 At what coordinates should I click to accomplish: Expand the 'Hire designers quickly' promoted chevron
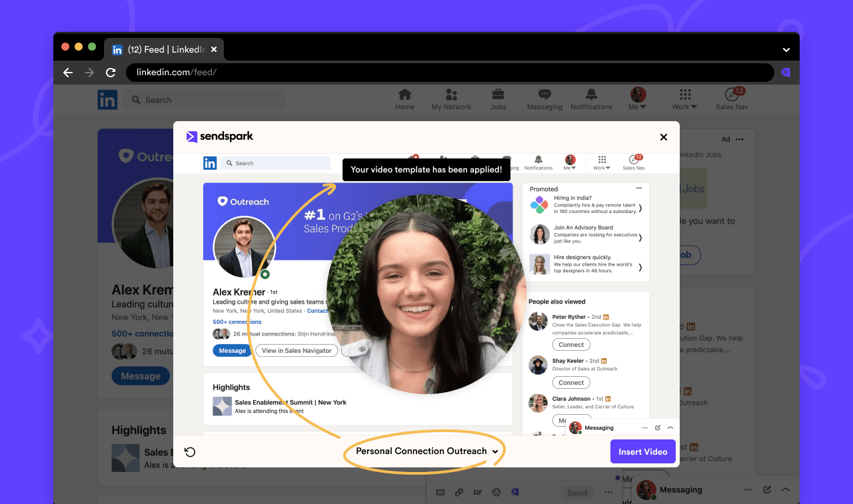[640, 267]
